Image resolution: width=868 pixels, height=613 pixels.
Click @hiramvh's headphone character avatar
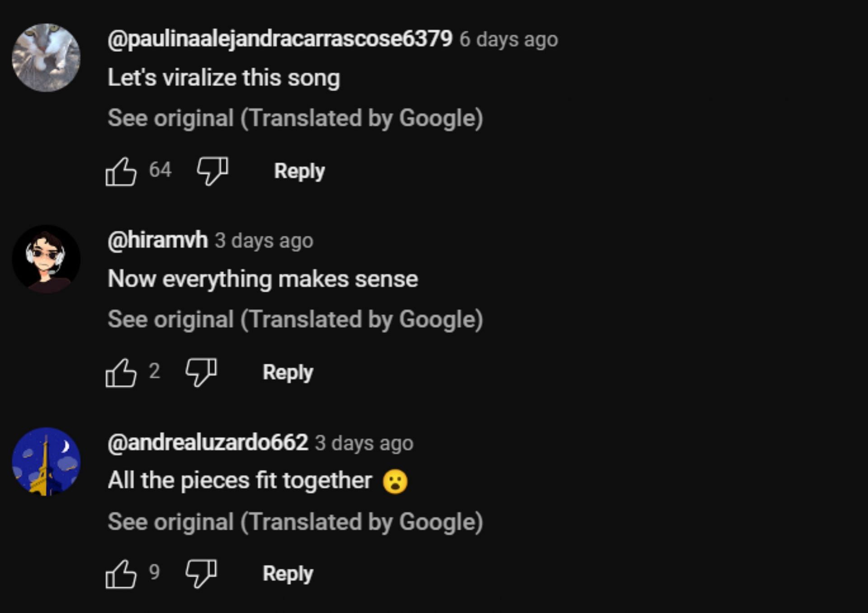coord(46,259)
